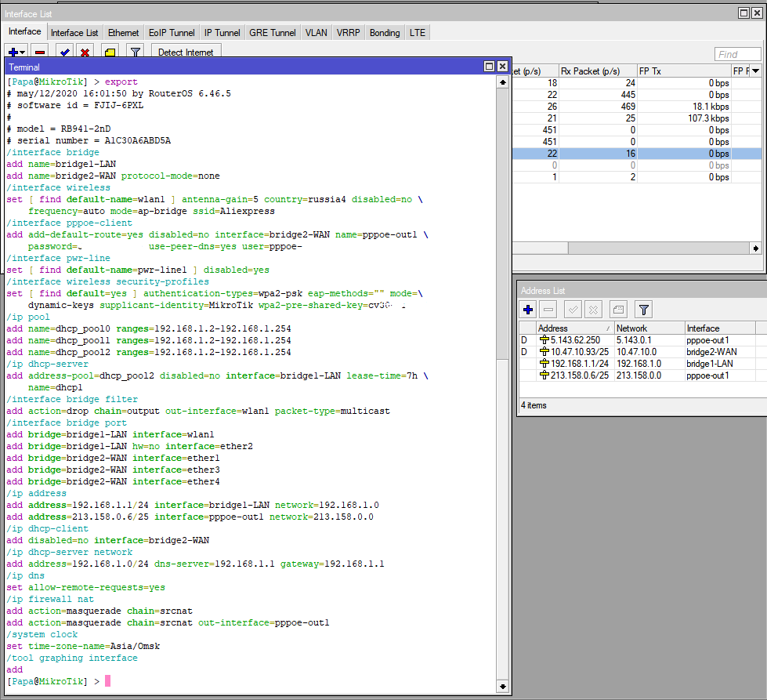Click the address icon next to 213.158.0.6/25
This screenshot has height=700, width=767.
click(544, 375)
